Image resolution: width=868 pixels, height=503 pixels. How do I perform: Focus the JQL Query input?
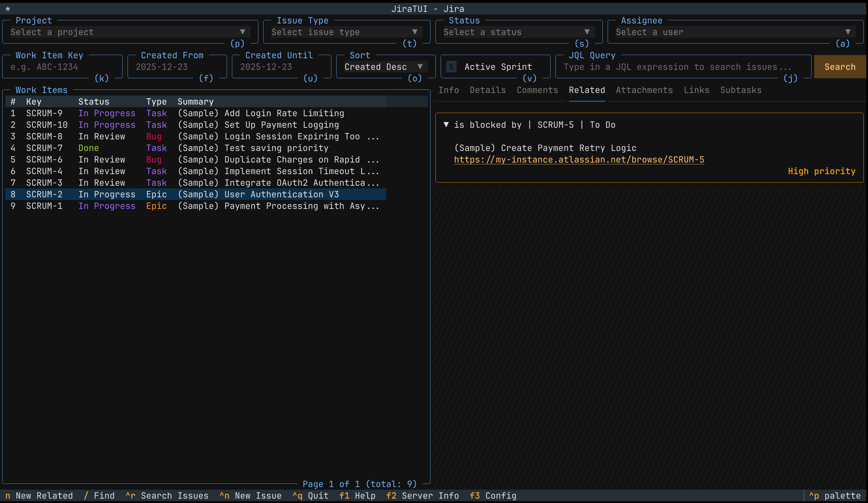[x=683, y=67]
